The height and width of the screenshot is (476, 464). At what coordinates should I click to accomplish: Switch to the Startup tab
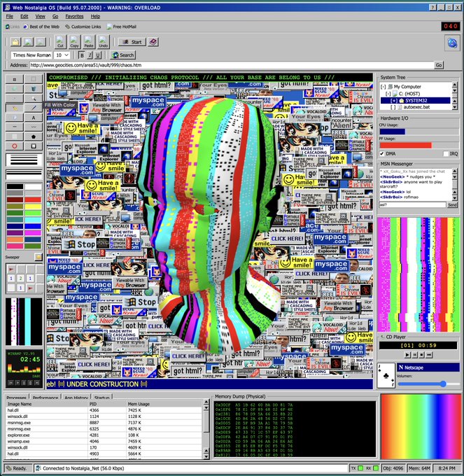tap(101, 397)
